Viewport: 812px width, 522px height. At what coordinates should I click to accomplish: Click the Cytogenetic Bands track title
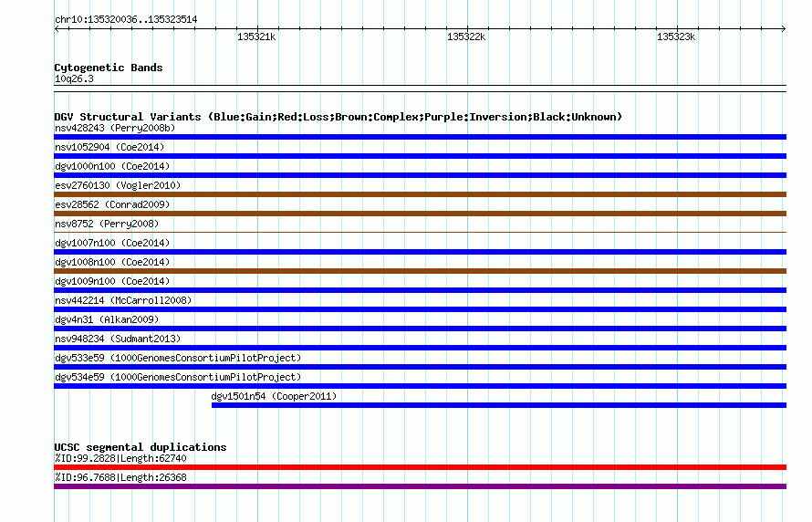[x=109, y=68]
